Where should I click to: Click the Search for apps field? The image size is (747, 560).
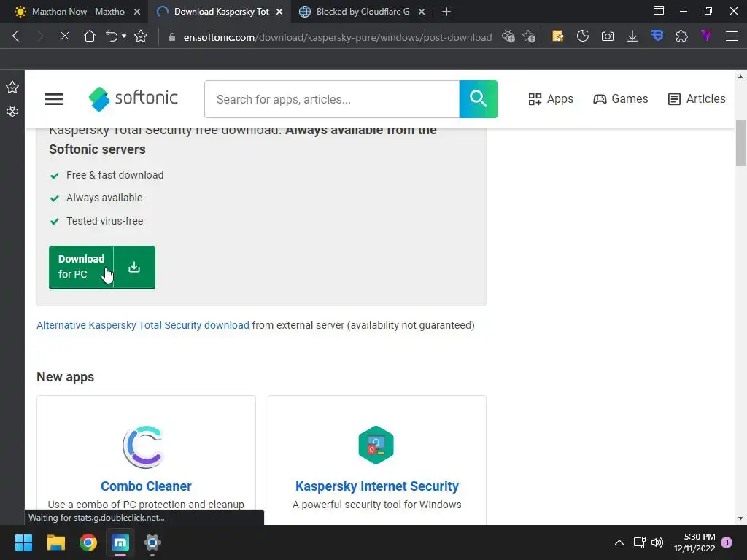(332, 99)
